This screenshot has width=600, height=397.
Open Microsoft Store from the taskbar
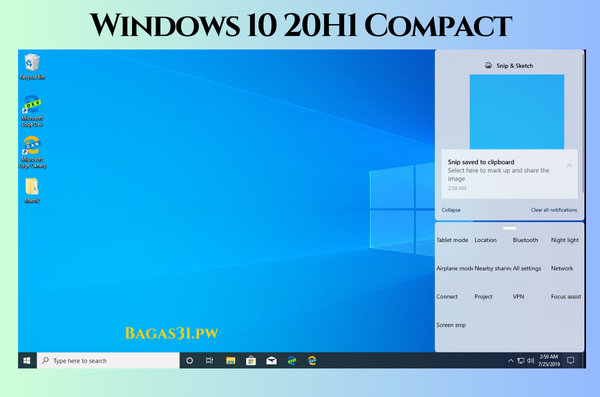(251, 361)
